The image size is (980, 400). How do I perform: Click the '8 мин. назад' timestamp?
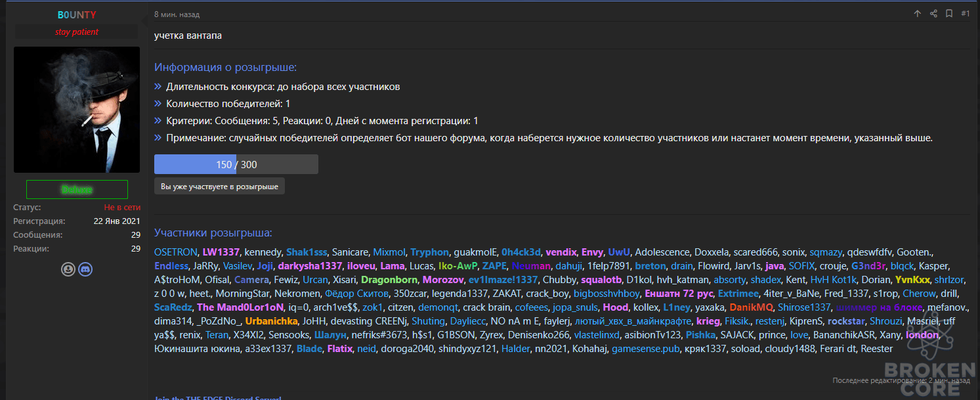pos(177,14)
